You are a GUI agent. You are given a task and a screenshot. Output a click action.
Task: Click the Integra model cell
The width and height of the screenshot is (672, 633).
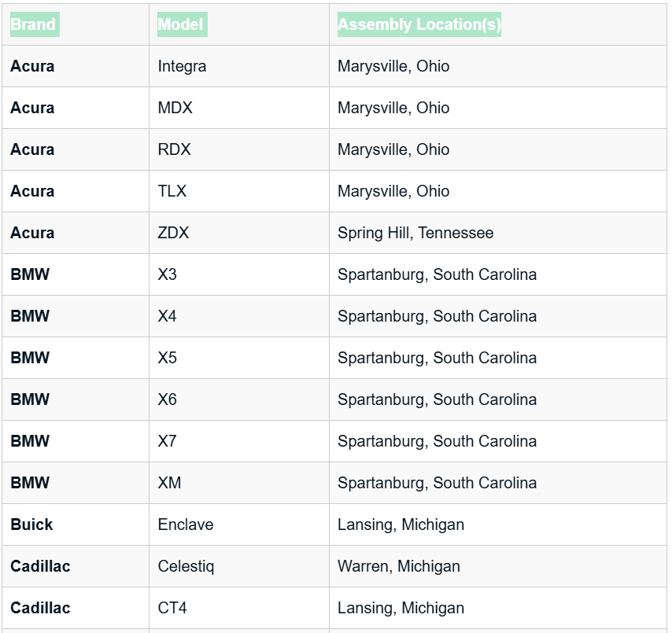click(x=182, y=66)
